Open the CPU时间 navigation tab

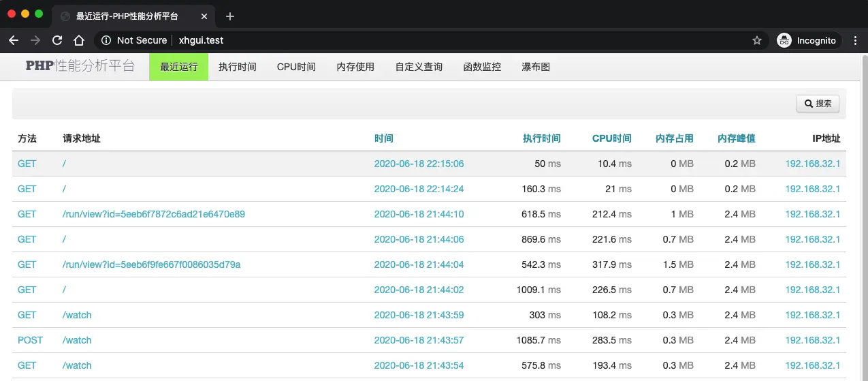point(296,67)
